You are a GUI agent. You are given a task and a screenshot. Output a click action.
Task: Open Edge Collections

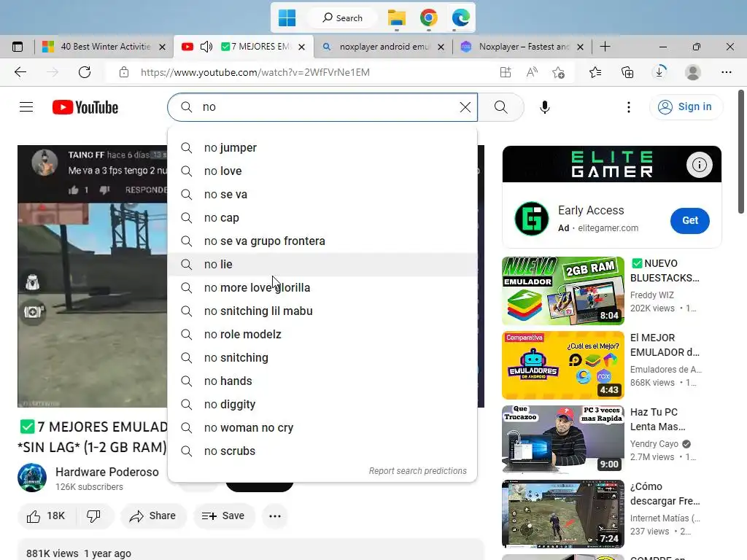(627, 72)
